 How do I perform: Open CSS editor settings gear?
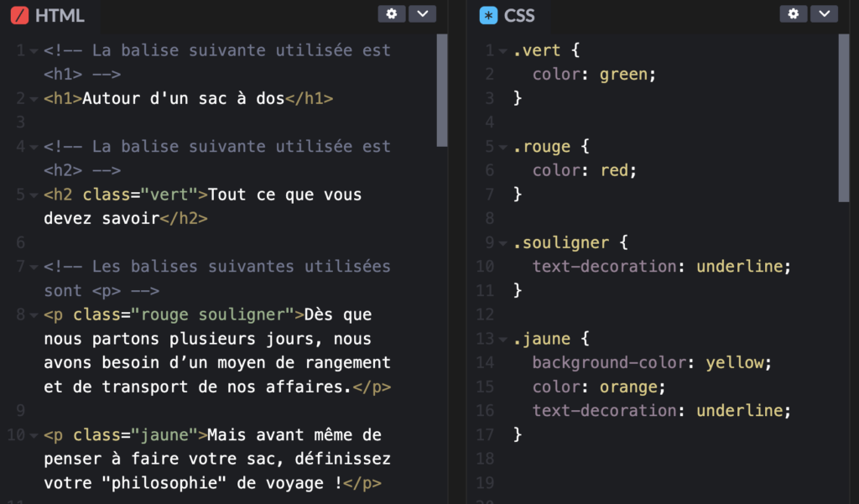(793, 13)
